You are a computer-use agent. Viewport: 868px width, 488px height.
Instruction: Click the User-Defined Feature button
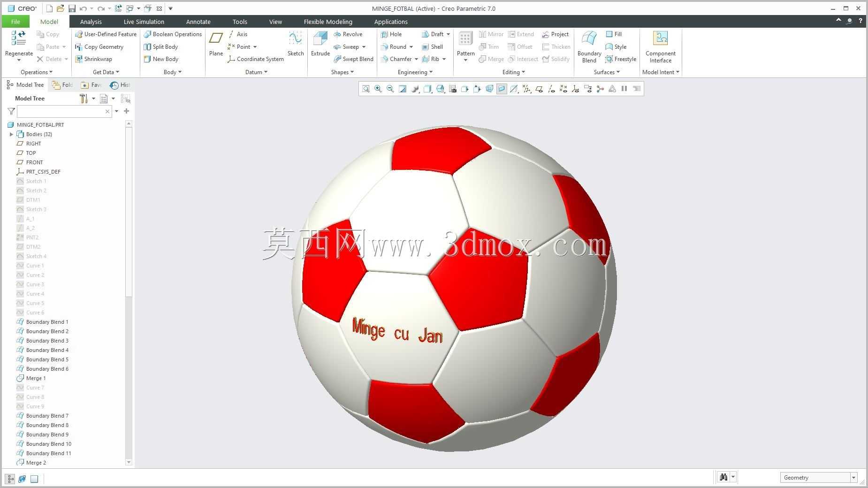(106, 34)
